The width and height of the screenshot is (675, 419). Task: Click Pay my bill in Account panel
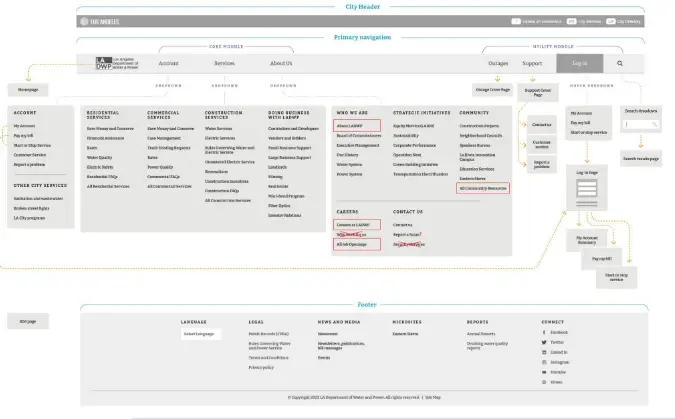(23, 136)
